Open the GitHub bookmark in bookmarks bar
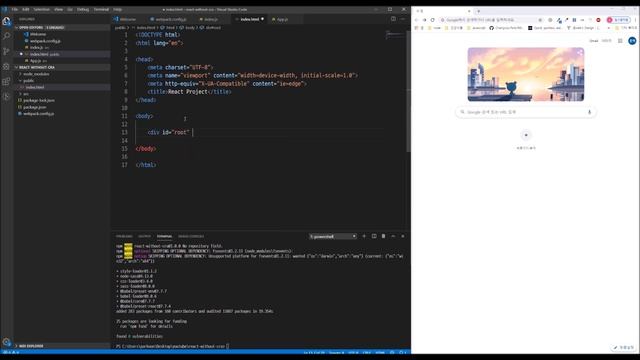Image resolution: width=640 pixels, height=360 pixels. pos(506,28)
